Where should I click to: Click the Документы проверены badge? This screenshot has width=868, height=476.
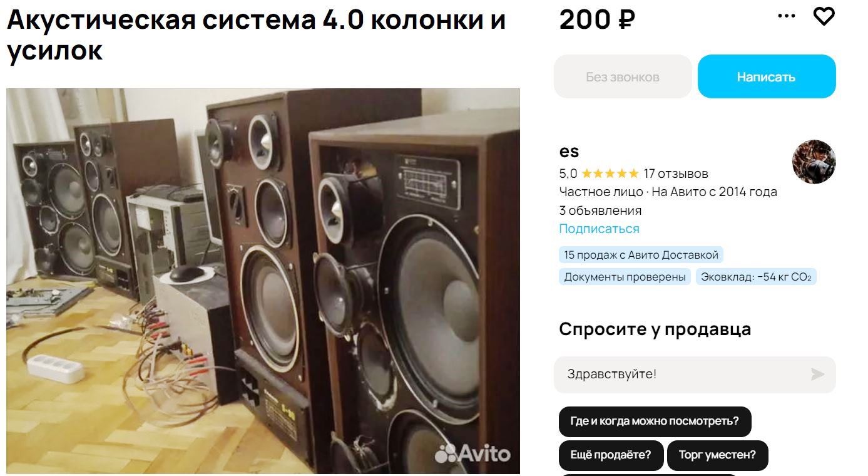pos(625,277)
